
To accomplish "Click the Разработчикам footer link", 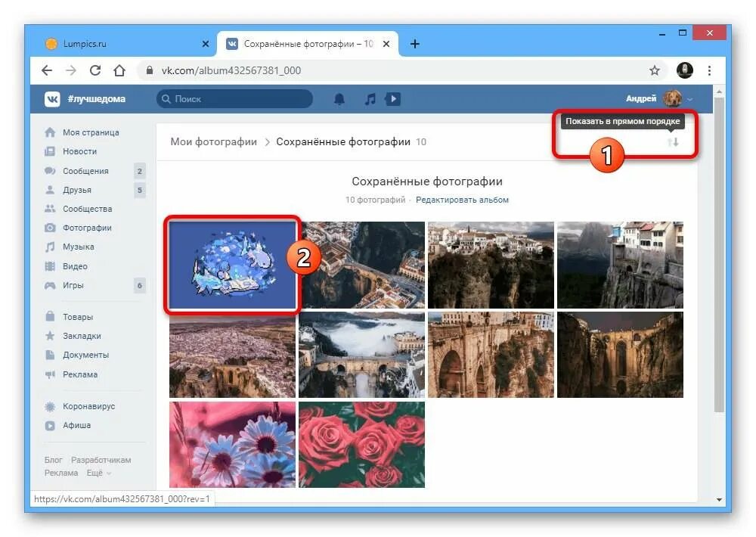I will (101, 460).
